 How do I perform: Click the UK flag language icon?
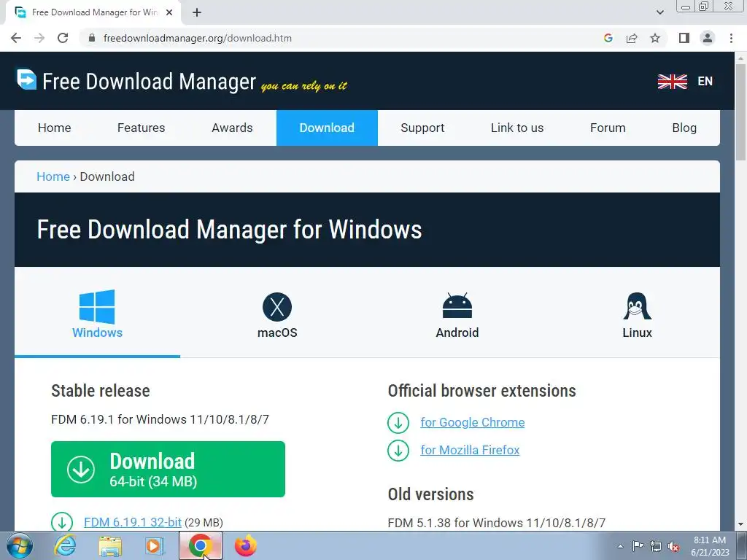[672, 82]
